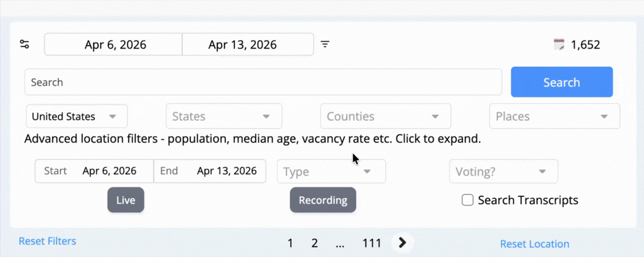
Task: Open the United States country dropdown
Action: pyautogui.click(x=76, y=117)
